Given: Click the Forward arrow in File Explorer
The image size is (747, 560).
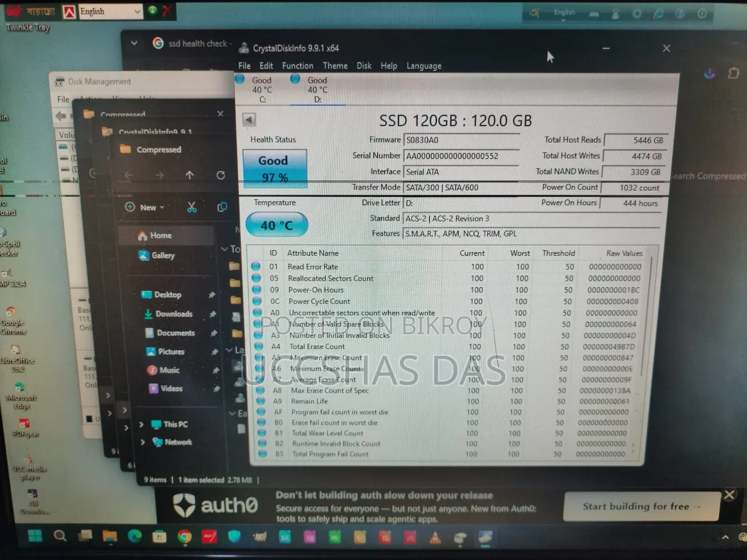Looking at the screenshot, I should [159, 175].
